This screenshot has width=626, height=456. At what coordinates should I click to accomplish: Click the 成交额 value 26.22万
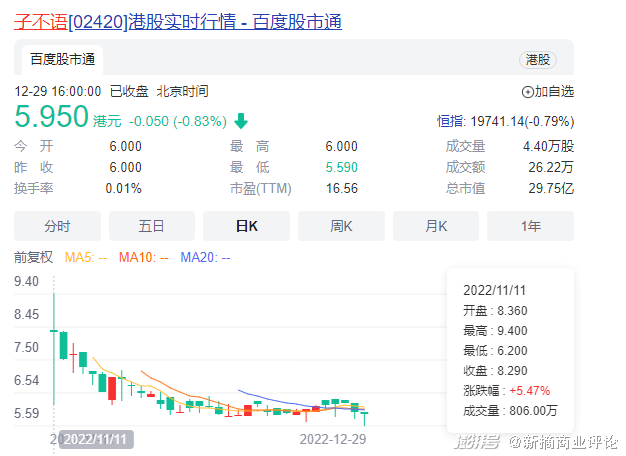tap(551, 167)
